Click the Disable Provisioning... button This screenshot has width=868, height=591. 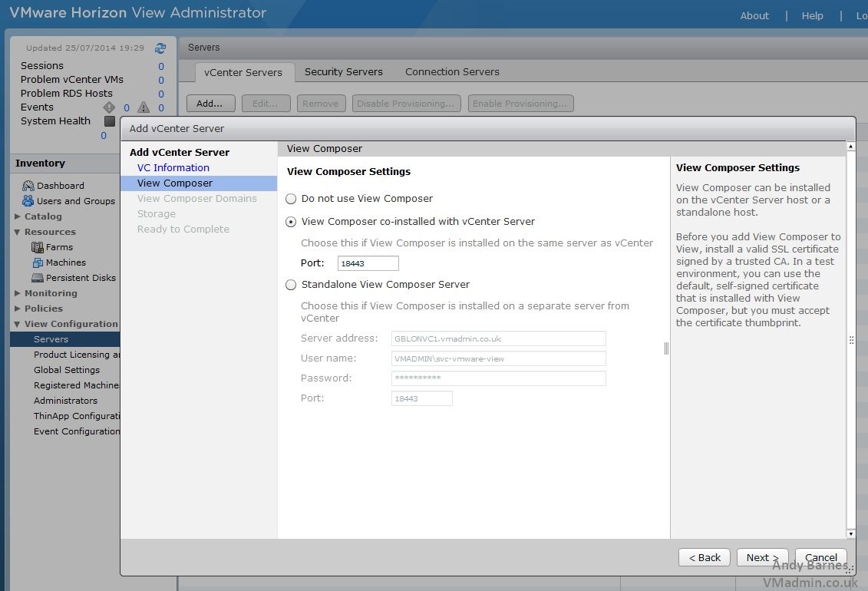pyautogui.click(x=406, y=104)
